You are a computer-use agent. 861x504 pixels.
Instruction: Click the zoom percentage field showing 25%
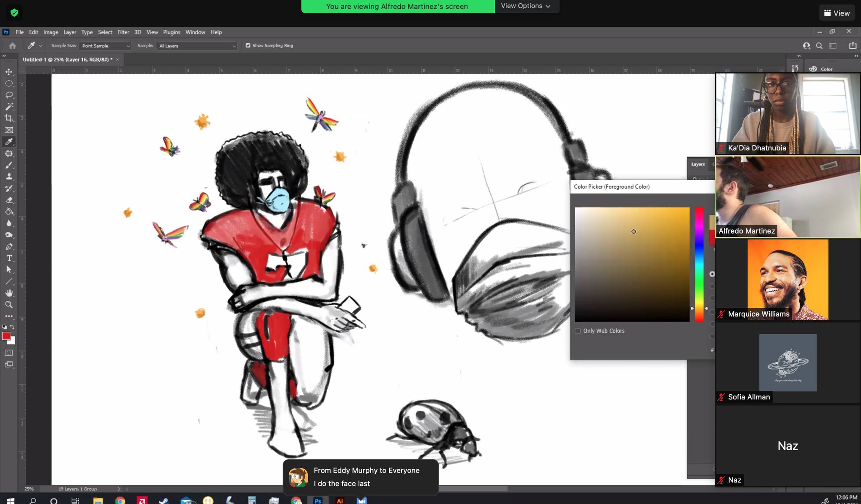(x=29, y=489)
